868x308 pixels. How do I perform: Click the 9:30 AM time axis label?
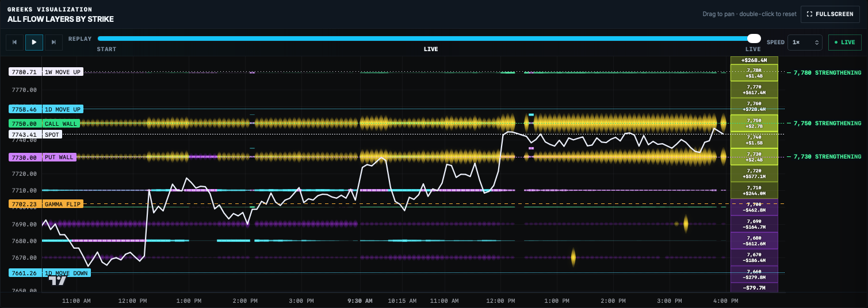(x=360, y=301)
